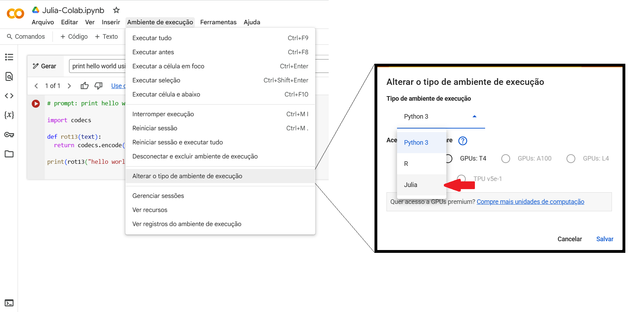The image size is (644, 312).
Task: Open the terminal icon at bottom left
Action: click(x=9, y=303)
